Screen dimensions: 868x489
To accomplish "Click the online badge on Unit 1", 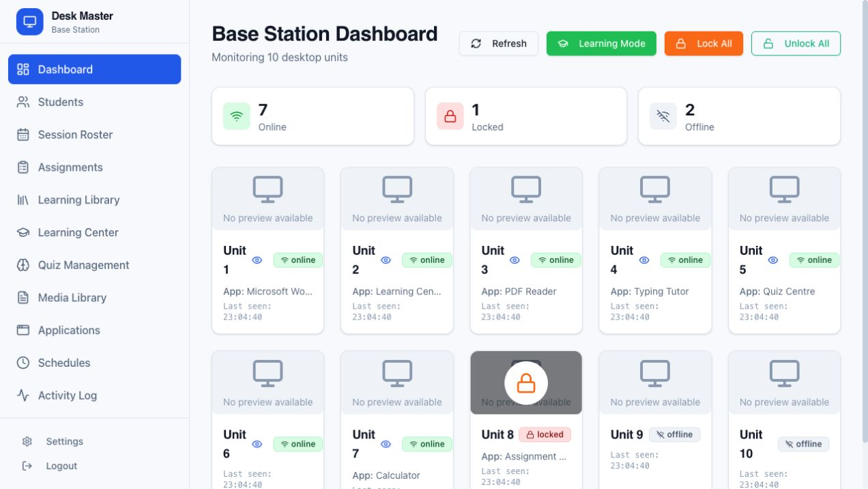I will pyautogui.click(x=298, y=260).
